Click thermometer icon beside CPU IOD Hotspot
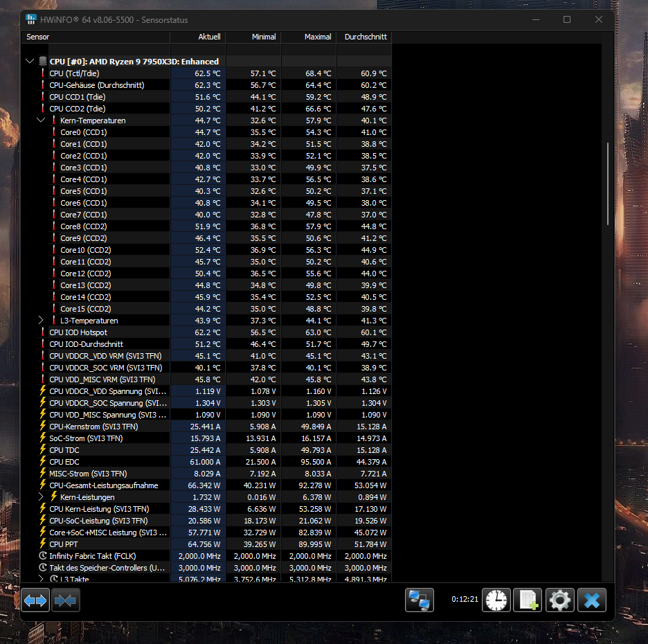648x644 pixels. coord(42,332)
